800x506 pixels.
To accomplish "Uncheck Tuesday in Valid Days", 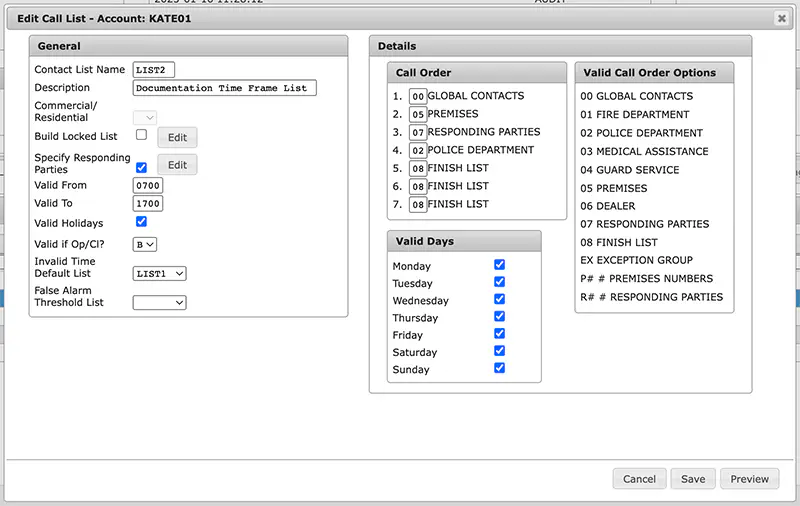I will click(x=499, y=282).
